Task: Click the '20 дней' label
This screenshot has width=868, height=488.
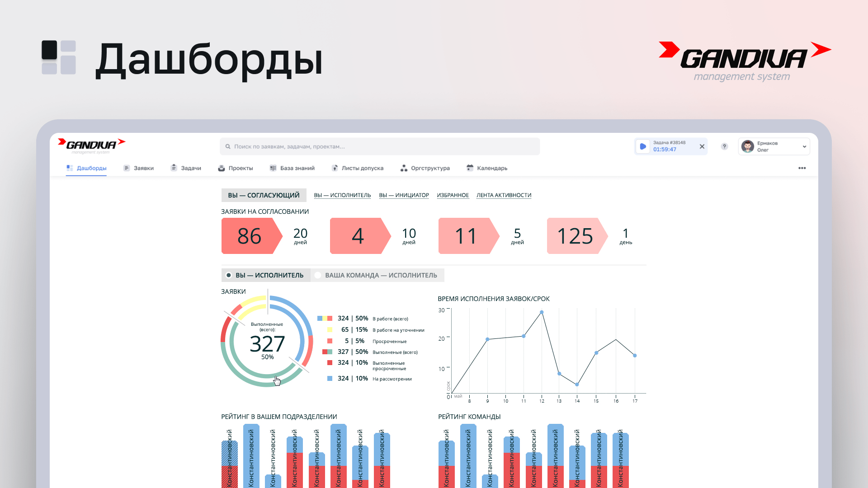Action: pos(300,236)
